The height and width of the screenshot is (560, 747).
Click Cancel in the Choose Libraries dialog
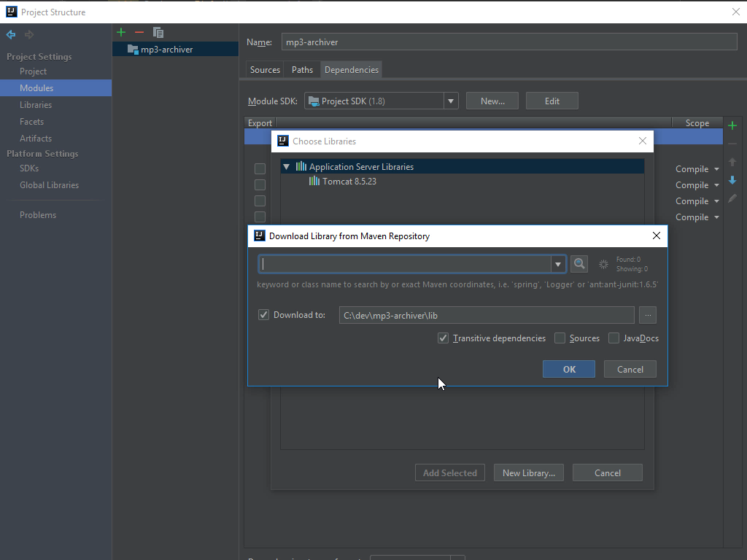click(608, 472)
